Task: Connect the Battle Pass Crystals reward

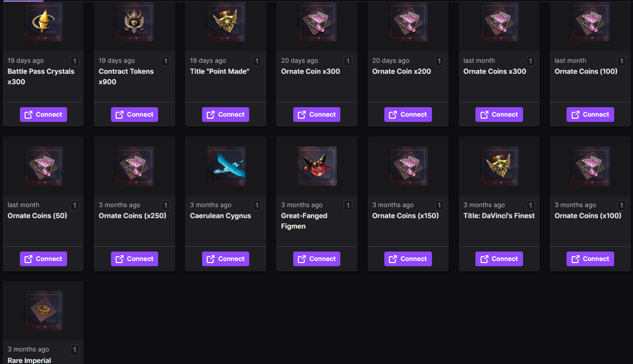Action: 43,114
